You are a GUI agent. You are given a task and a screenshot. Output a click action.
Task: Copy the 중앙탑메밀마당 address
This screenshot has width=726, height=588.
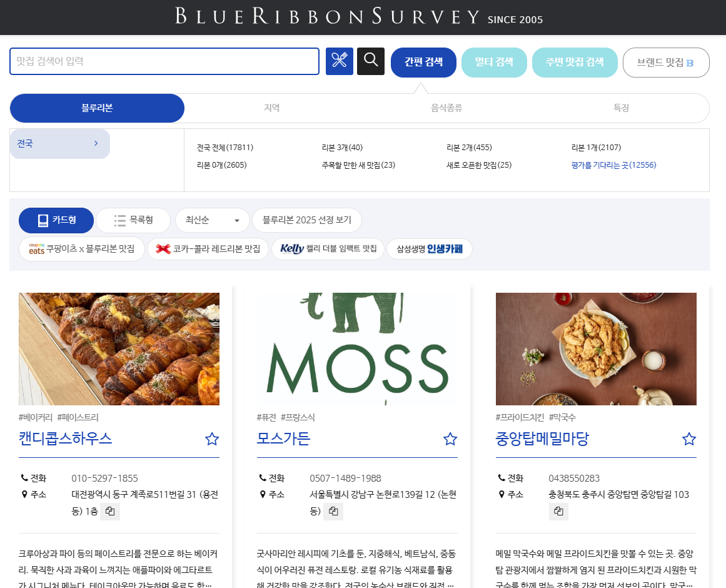pos(559,511)
